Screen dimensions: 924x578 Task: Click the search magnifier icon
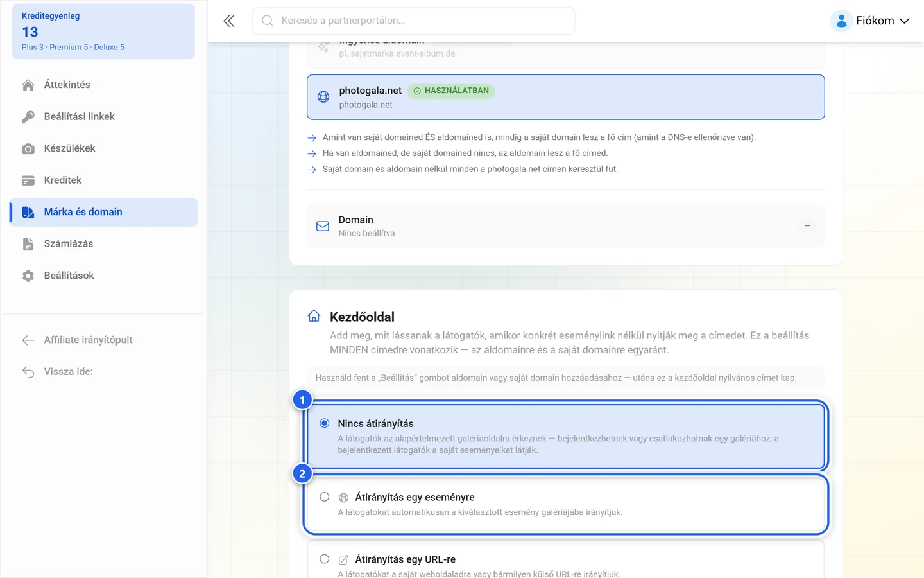[268, 21]
